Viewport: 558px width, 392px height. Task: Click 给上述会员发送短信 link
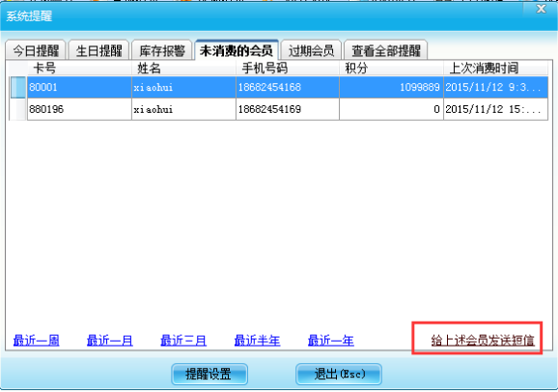pos(483,341)
